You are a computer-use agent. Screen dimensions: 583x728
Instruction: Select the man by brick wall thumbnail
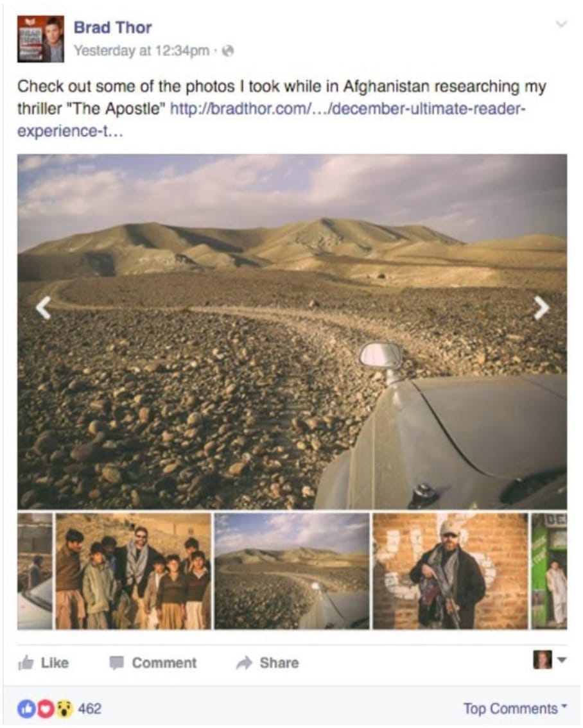(x=450, y=571)
